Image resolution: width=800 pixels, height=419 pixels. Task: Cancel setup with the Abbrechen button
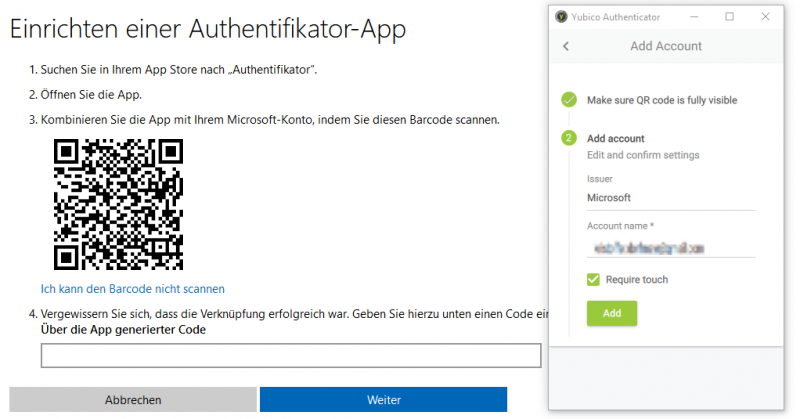pos(132,400)
